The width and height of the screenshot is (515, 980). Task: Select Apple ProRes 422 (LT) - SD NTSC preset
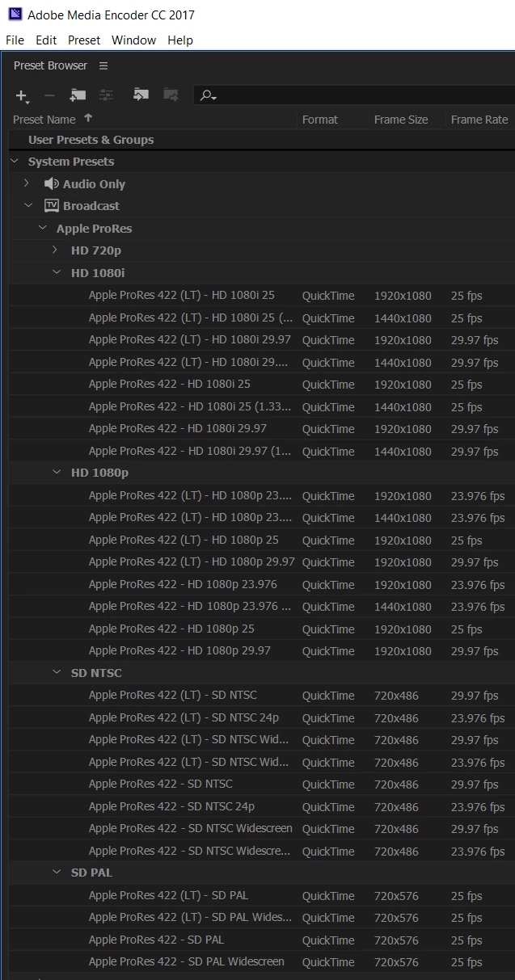coord(261,696)
